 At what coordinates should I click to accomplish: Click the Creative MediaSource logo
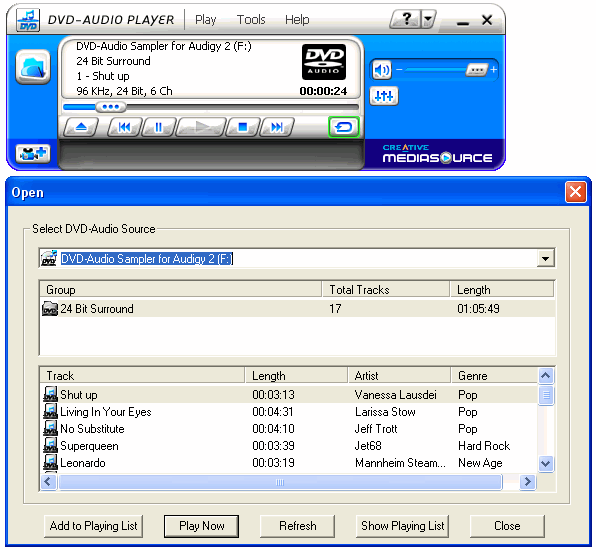point(437,154)
